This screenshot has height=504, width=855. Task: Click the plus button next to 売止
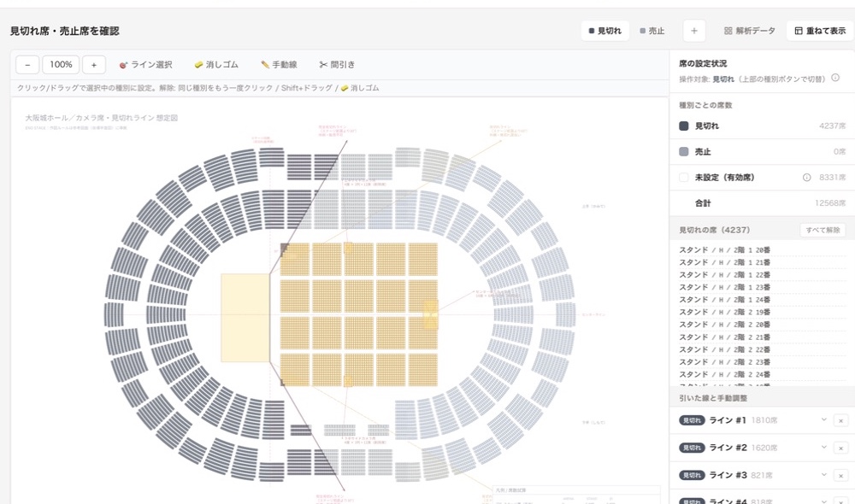[694, 31]
